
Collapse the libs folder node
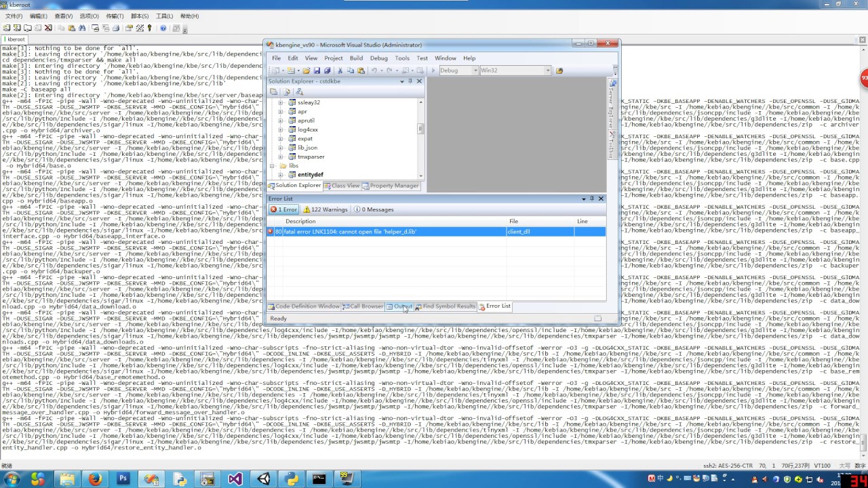273,165
